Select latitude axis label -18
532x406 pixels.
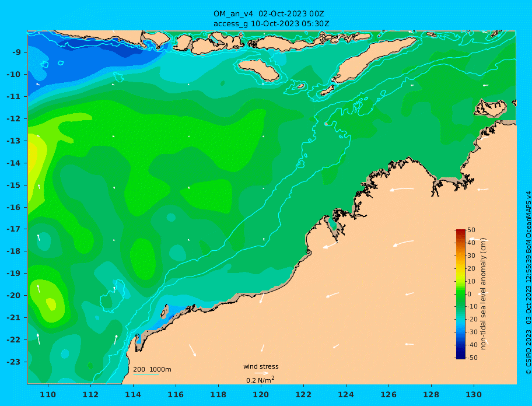(x=13, y=251)
